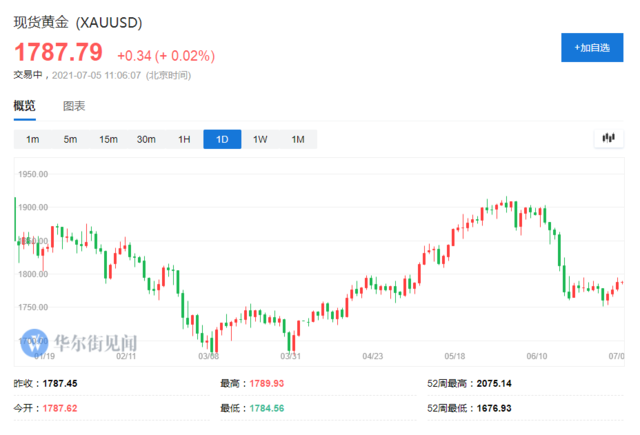The image size is (640, 435).
Task: Select the active 1D timeframe button
Action: pos(222,139)
